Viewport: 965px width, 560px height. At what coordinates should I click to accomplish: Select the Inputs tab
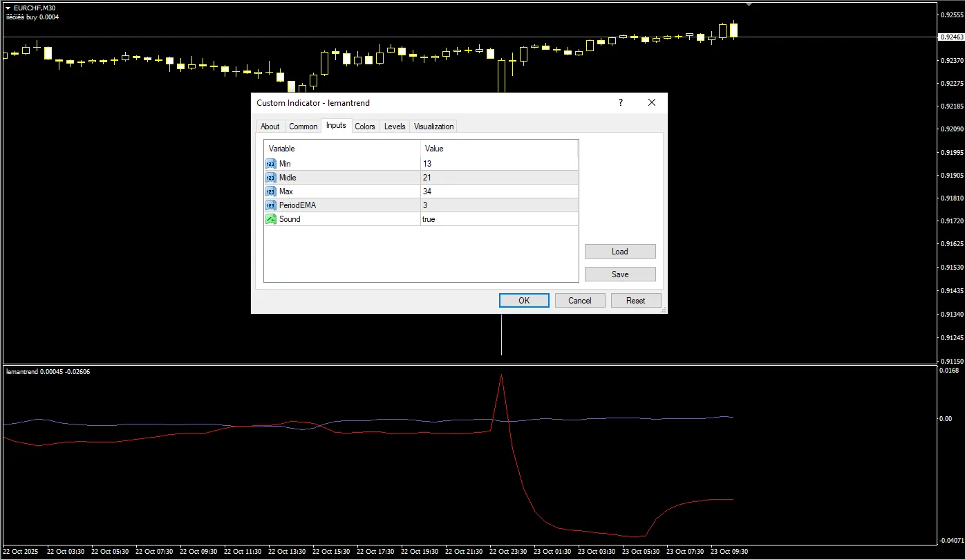pos(336,125)
